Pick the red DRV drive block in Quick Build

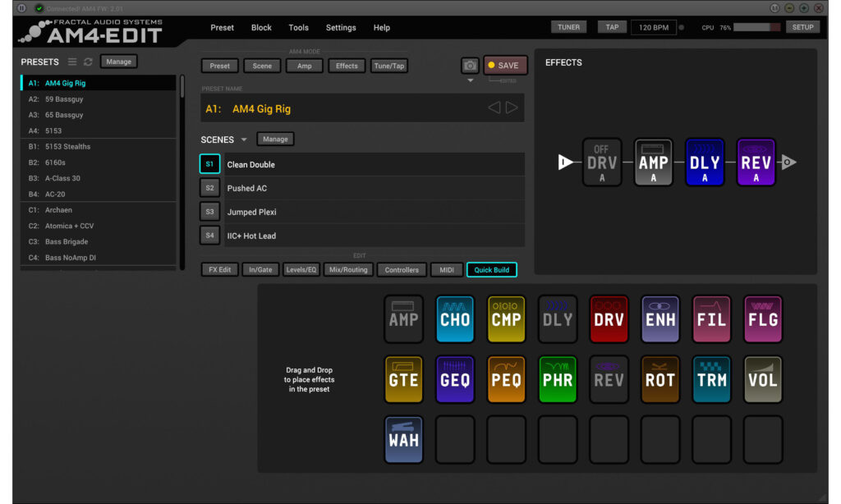pos(609,319)
